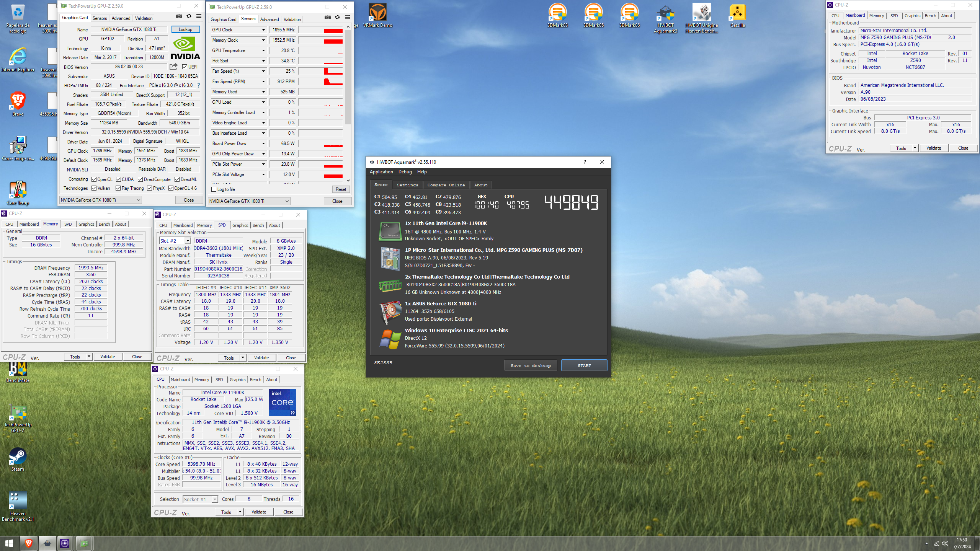Viewport: 980px width, 551px height.
Task: Open Tools dropdown arrow in CPU-Z SPD window
Action: pyautogui.click(x=243, y=358)
